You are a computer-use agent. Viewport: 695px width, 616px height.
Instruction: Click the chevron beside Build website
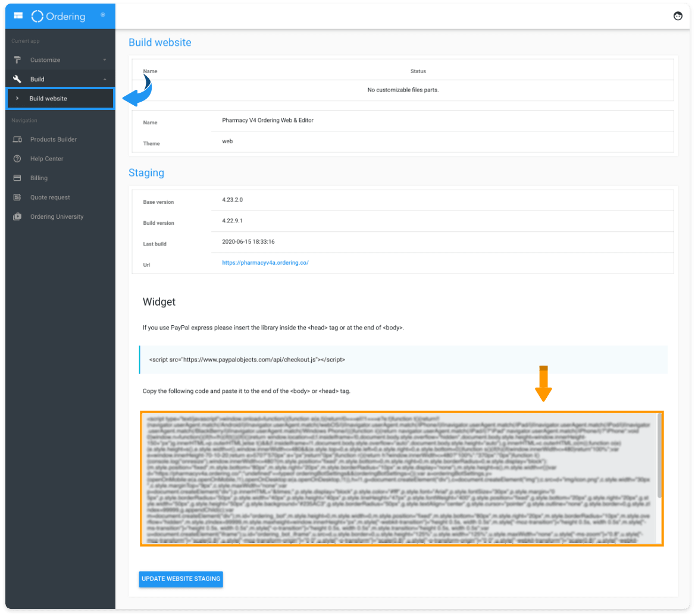coord(17,98)
